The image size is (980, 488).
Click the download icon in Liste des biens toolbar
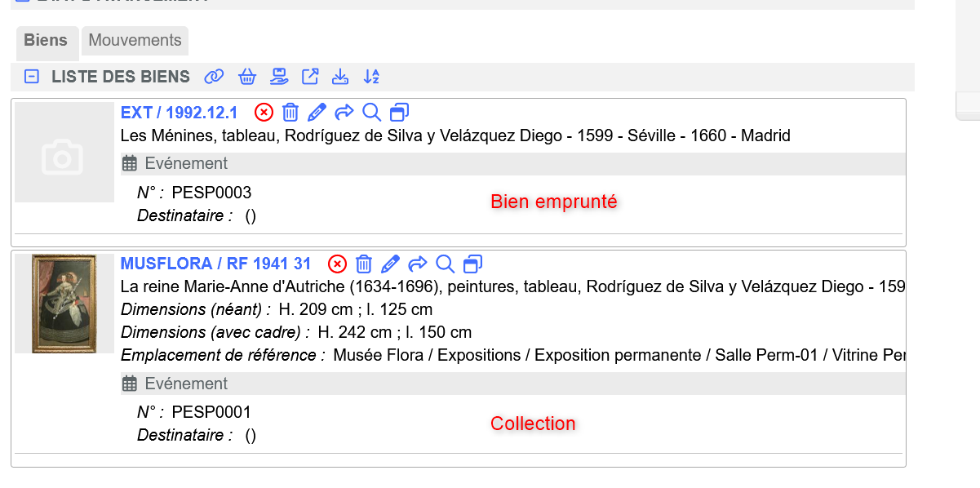(x=340, y=77)
